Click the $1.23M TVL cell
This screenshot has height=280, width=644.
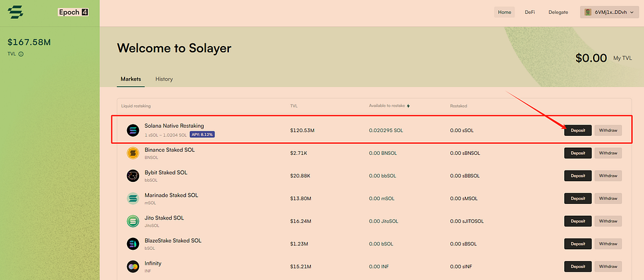(x=299, y=244)
